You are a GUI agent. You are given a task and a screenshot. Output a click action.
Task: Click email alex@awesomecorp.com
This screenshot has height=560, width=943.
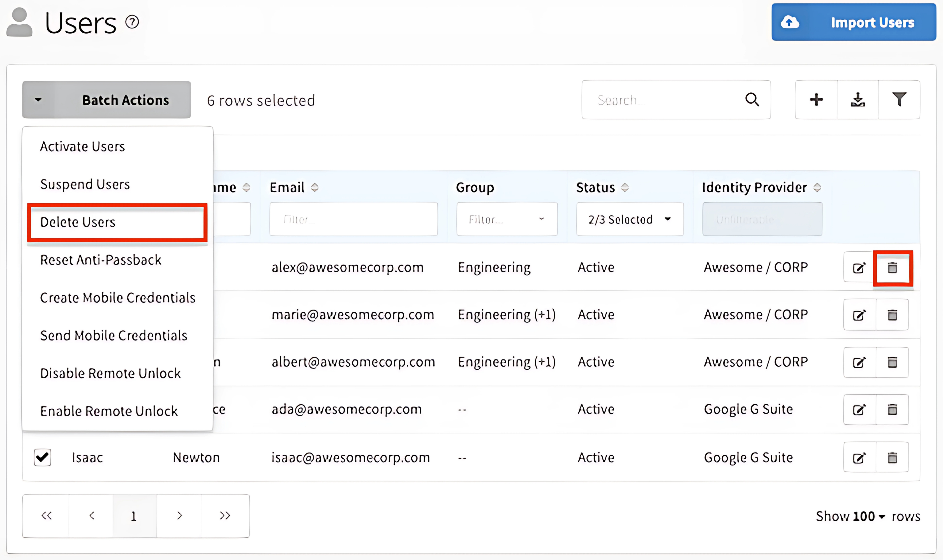[347, 267]
